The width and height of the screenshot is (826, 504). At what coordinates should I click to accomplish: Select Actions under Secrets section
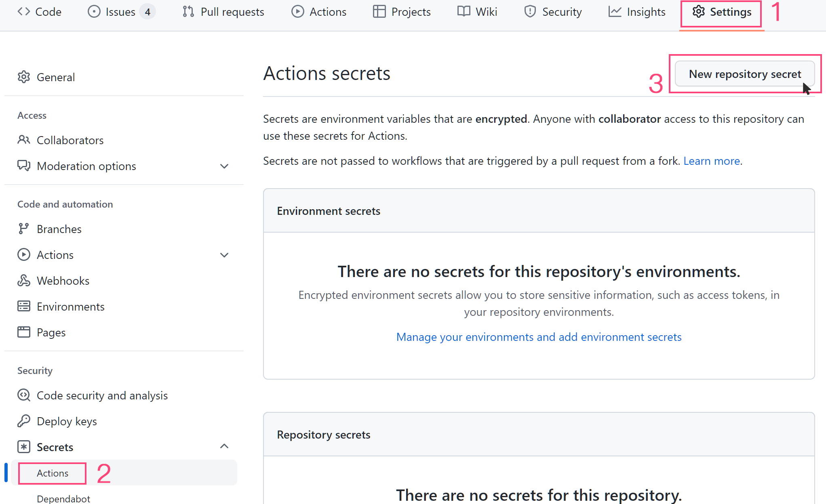[x=53, y=473]
